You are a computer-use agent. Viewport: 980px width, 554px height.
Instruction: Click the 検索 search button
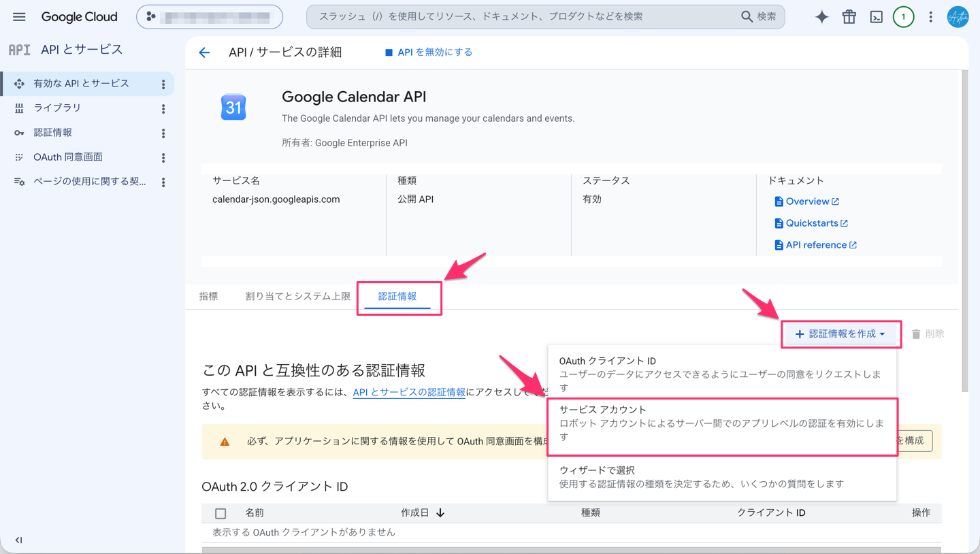[x=759, y=17]
